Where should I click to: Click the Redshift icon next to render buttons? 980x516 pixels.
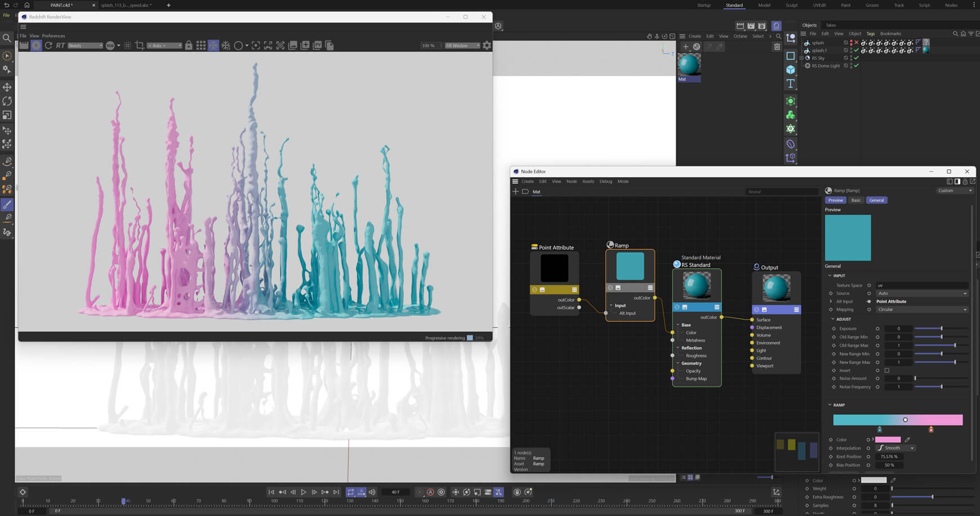(776, 26)
